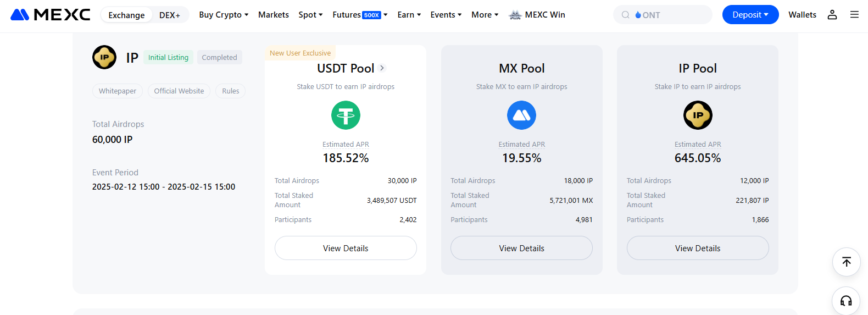Image resolution: width=868 pixels, height=315 pixels.
Task: Open the Deposit dropdown button
Action: pyautogui.click(x=750, y=15)
